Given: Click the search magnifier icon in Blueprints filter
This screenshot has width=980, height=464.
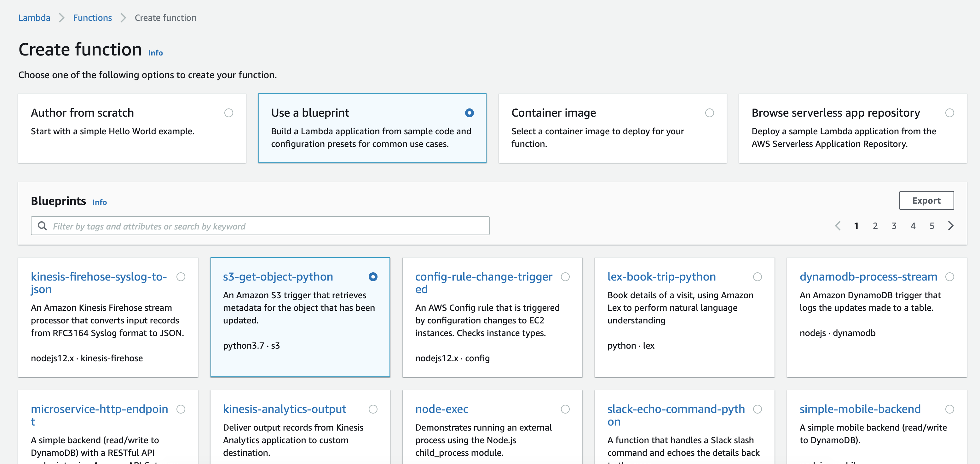Looking at the screenshot, I should [42, 226].
